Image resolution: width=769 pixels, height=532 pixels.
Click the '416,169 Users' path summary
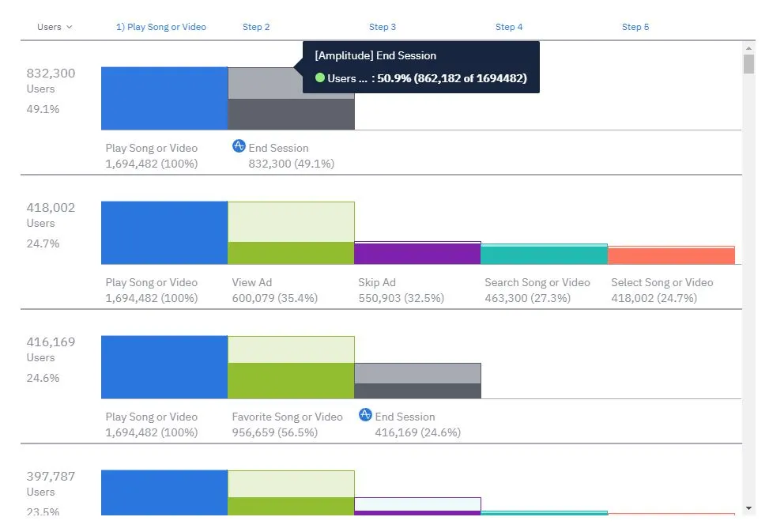(51, 349)
